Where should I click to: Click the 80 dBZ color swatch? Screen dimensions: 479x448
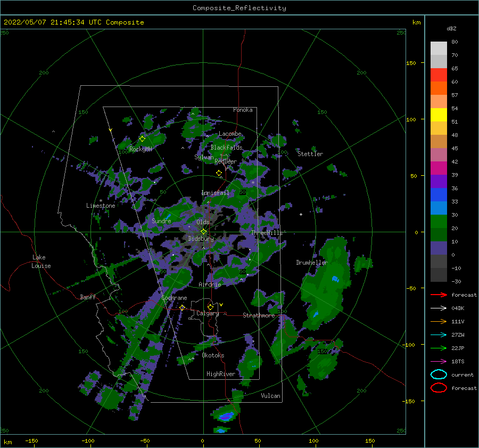pos(439,48)
